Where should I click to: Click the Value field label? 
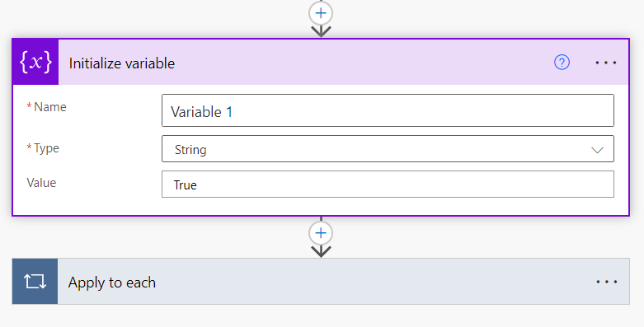41,183
